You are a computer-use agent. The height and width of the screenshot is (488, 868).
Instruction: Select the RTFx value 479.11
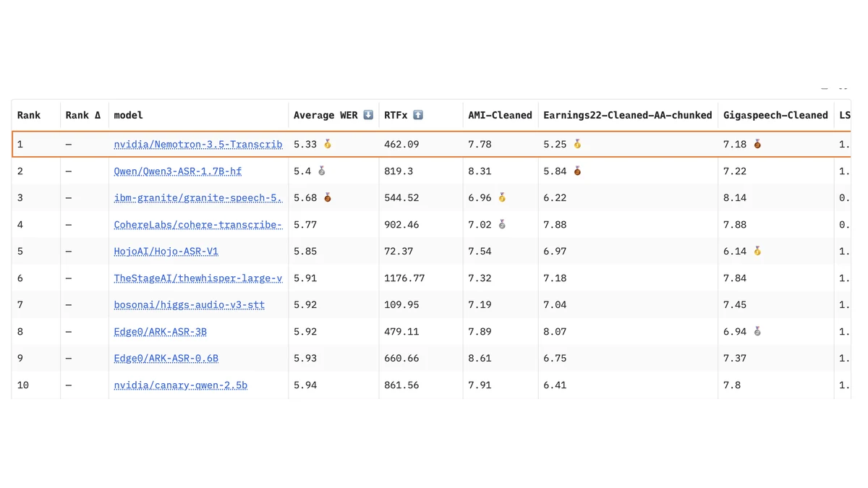click(x=401, y=331)
